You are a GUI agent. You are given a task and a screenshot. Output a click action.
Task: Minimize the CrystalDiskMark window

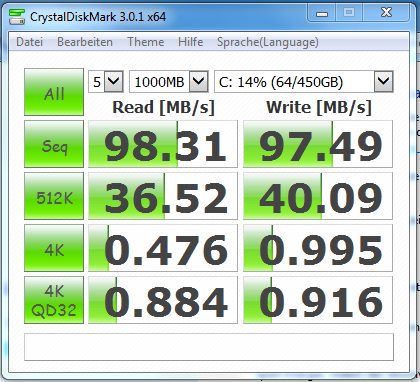[322, 14]
